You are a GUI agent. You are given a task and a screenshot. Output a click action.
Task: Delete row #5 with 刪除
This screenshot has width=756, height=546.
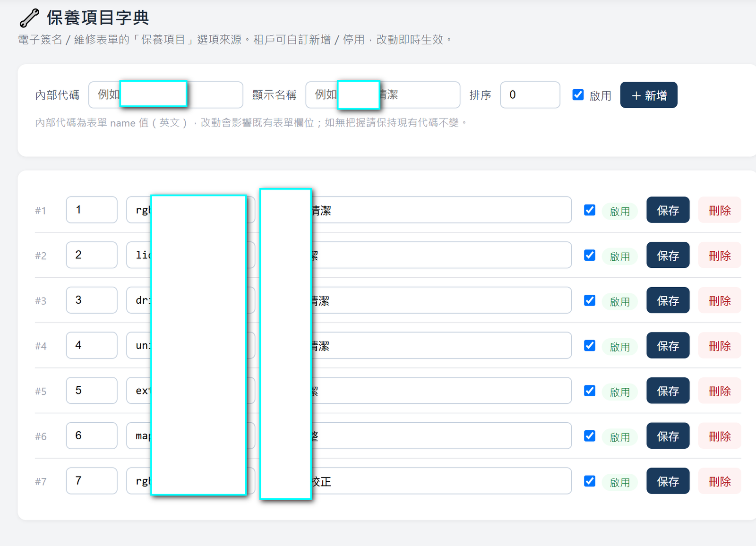point(720,391)
